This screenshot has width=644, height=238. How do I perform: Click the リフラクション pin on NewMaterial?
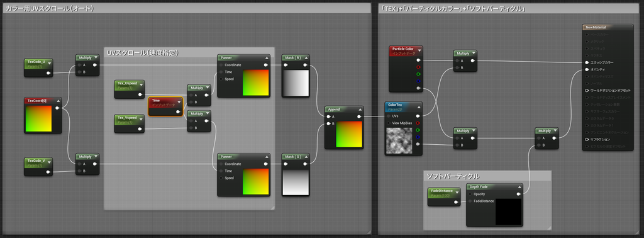[587, 139]
